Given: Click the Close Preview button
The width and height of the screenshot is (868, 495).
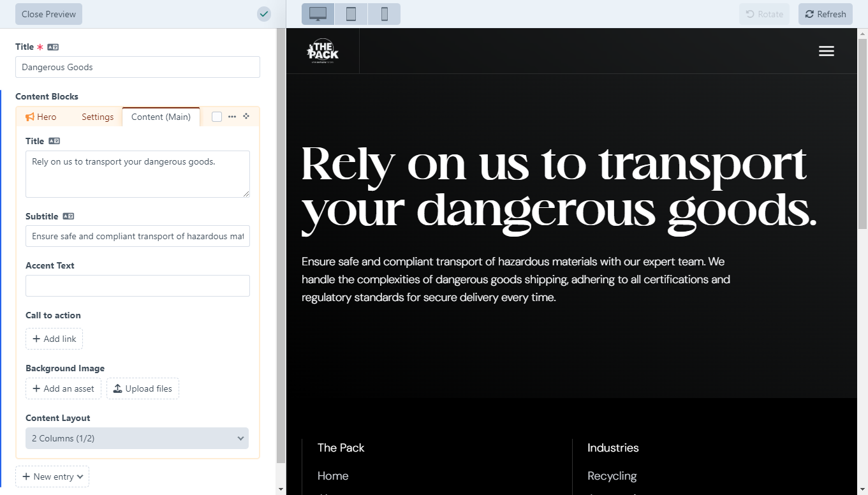Looking at the screenshot, I should (48, 14).
